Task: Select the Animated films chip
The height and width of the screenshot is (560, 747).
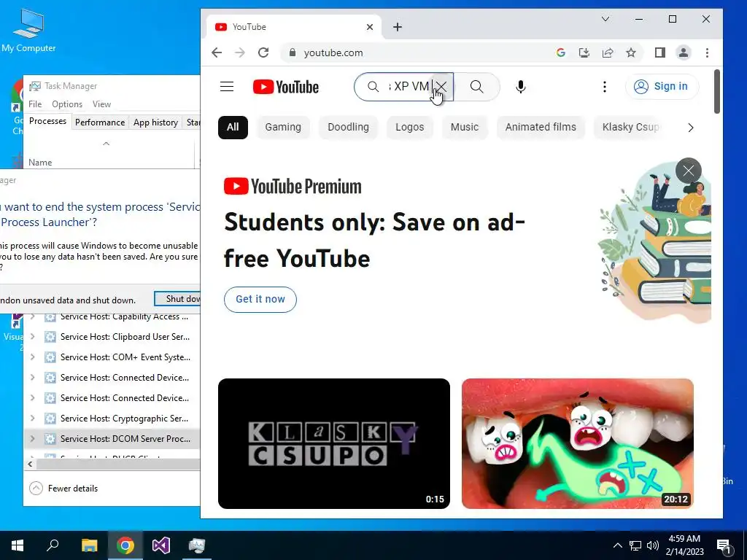Action: point(541,127)
